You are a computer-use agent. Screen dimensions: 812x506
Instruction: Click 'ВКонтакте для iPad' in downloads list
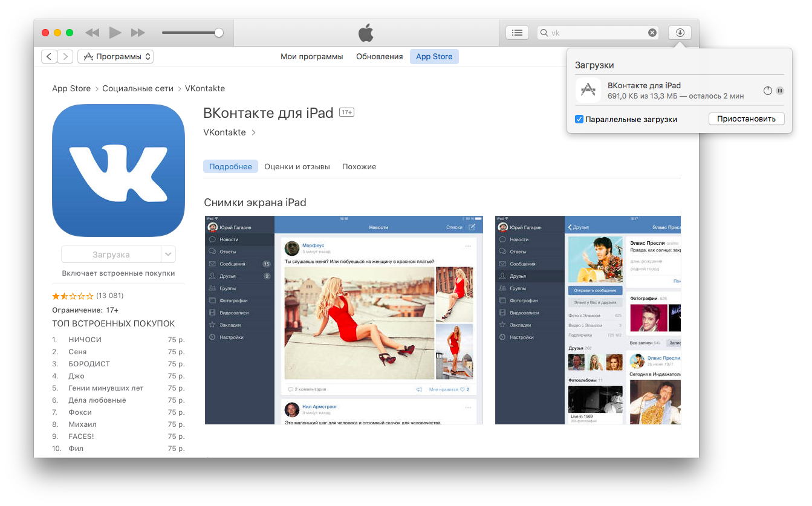[x=644, y=85]
